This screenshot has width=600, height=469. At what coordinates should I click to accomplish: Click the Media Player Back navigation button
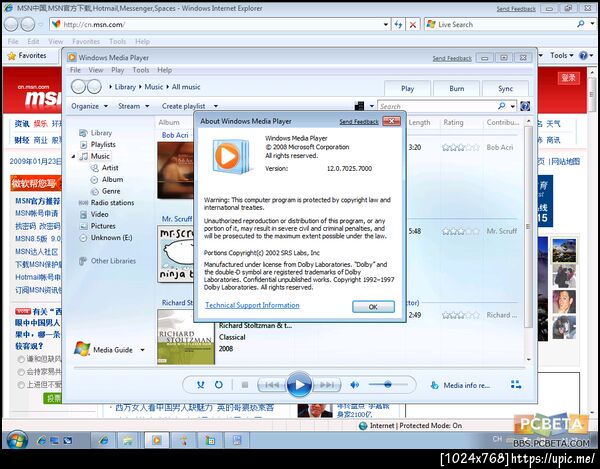[78, 87]
